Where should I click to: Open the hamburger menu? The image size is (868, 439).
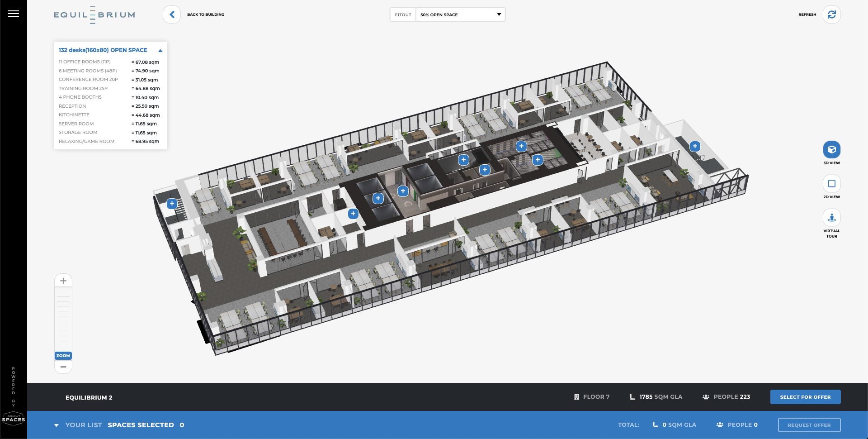[14, 14]
